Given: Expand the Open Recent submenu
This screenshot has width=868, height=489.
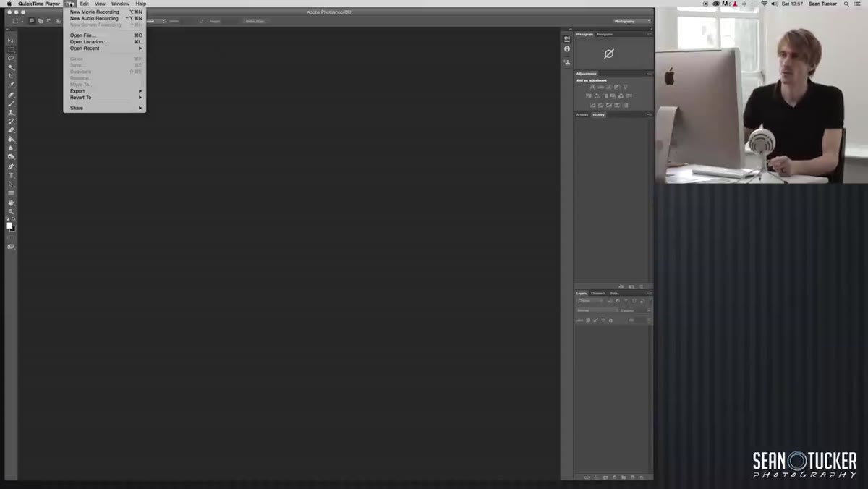Looking at the screenshot, I should (104, 48).
